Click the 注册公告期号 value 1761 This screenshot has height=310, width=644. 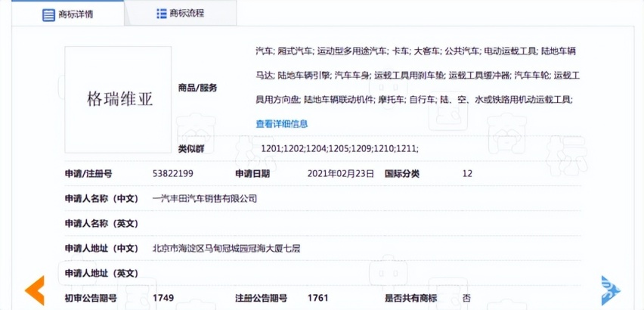pos(317,298)
